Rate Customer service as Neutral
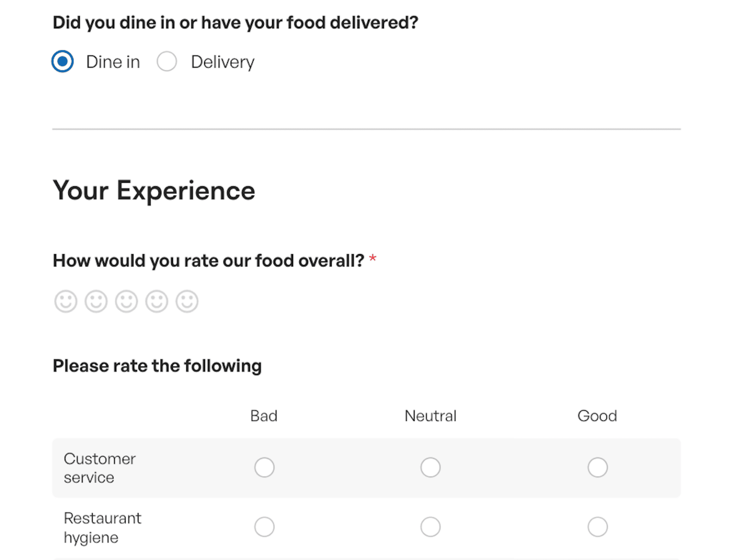 click(431, 467)
